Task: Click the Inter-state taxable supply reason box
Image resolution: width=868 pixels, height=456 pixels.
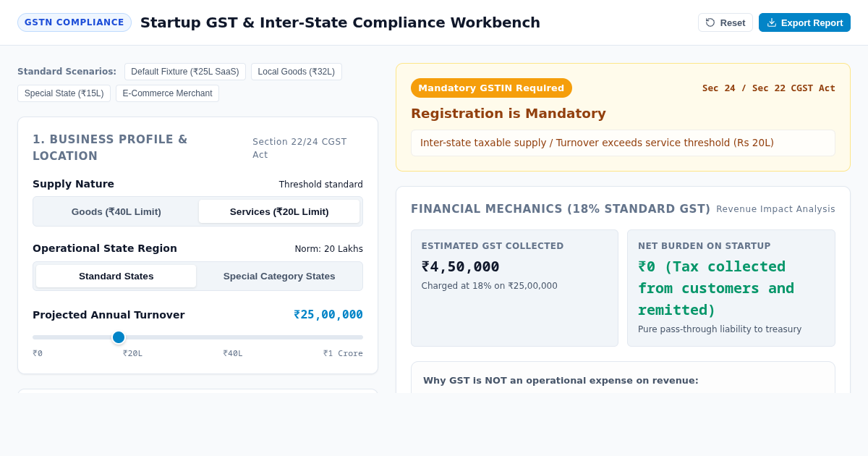Action: (x=623, y=143)
